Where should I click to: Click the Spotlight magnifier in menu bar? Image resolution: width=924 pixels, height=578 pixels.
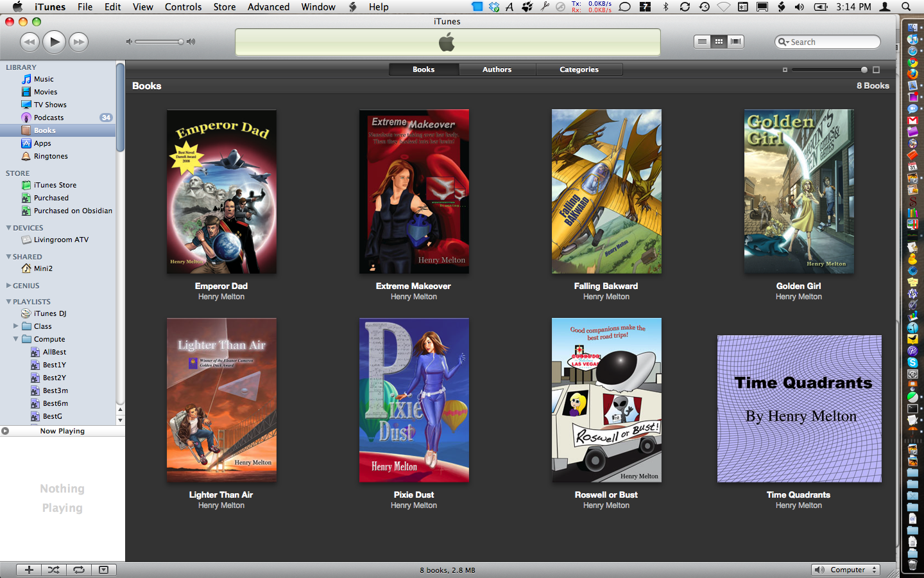coord(906,6)
